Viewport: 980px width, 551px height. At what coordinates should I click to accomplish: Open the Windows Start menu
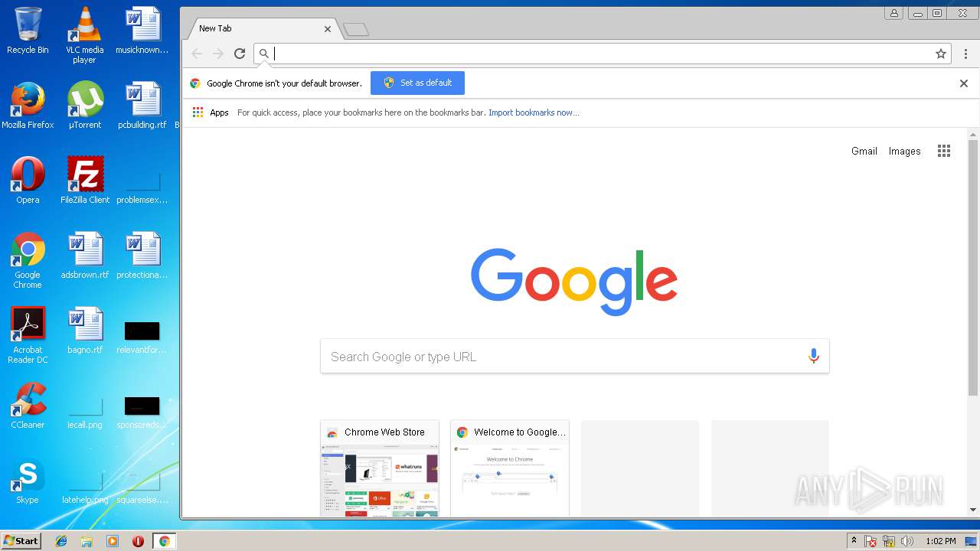(21, 541)
